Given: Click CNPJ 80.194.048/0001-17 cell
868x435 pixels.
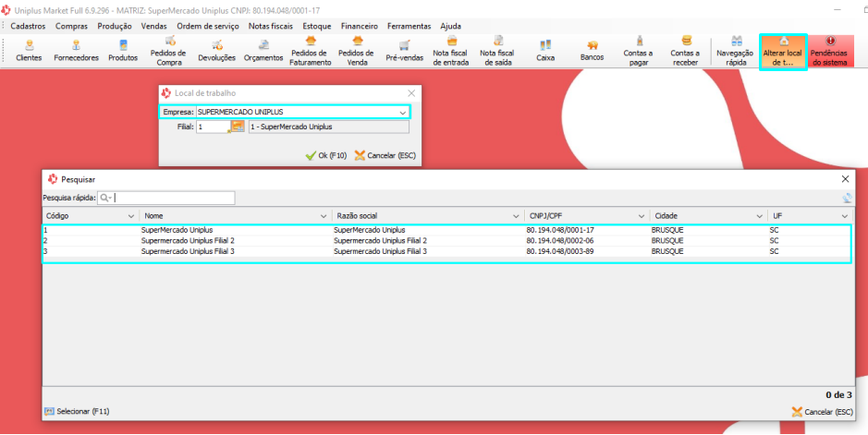Looking at the screenshot, I should point(560,230).
